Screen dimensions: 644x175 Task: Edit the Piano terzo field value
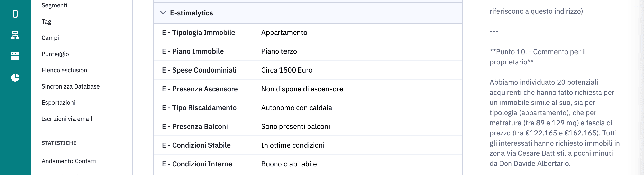pyautogui.click(x=279, y=51)
